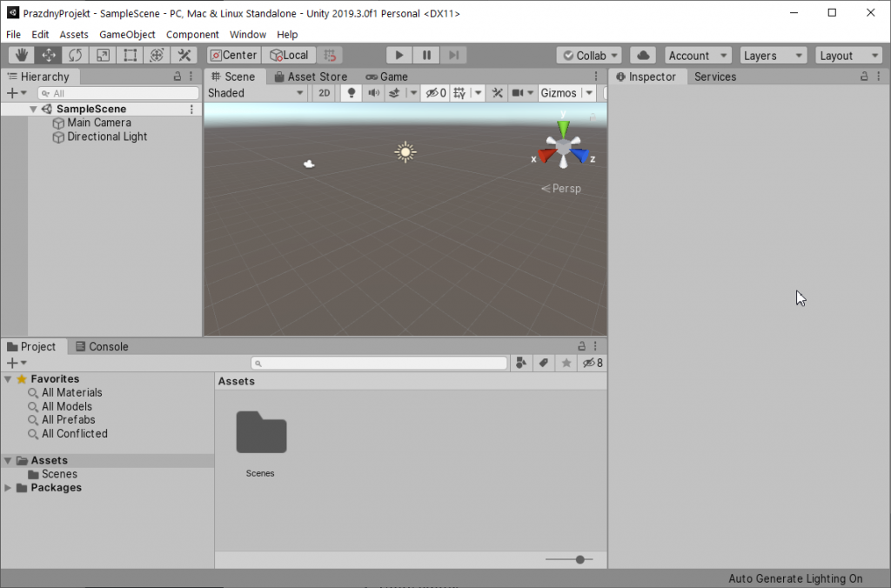Toggle scene grid visibility

click(459, 93)
